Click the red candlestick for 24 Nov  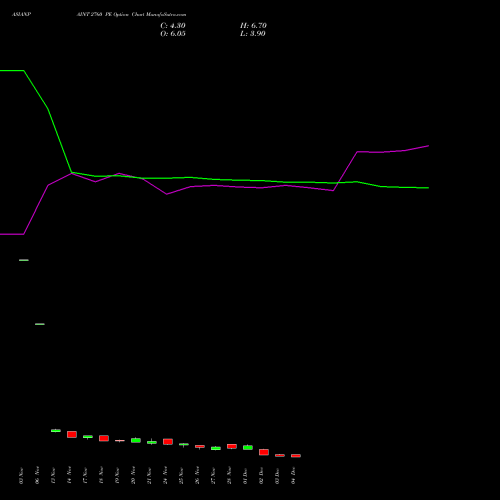point(168,442)
